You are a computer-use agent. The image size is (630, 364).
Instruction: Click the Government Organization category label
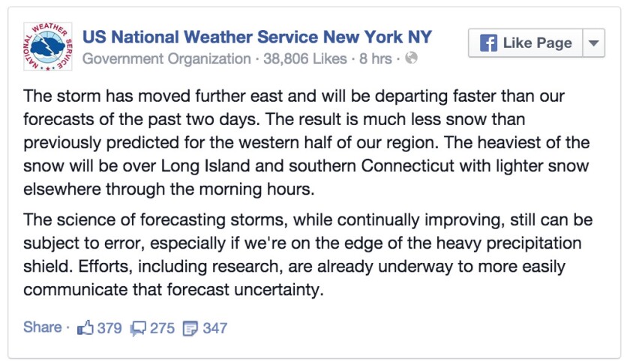(166, 59)
